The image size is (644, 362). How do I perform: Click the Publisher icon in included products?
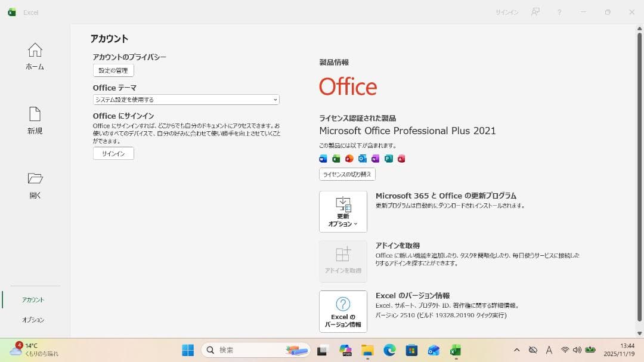click(388, 159)
